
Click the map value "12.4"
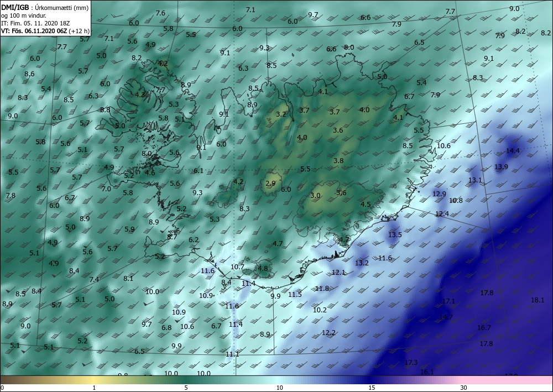(x=442, y=214)
